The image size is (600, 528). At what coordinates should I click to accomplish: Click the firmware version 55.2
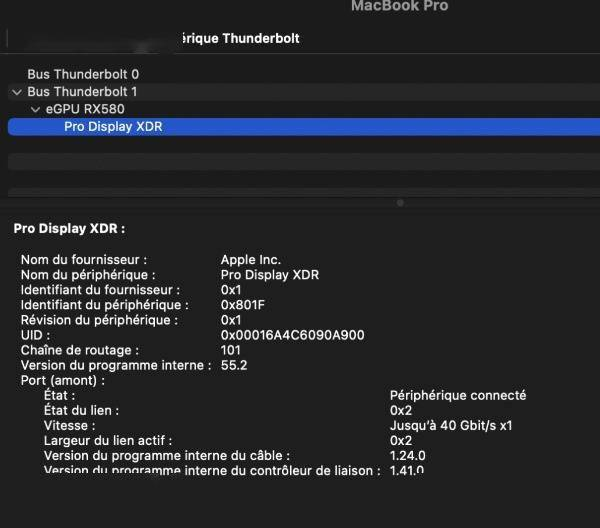[x=234, y=365]
